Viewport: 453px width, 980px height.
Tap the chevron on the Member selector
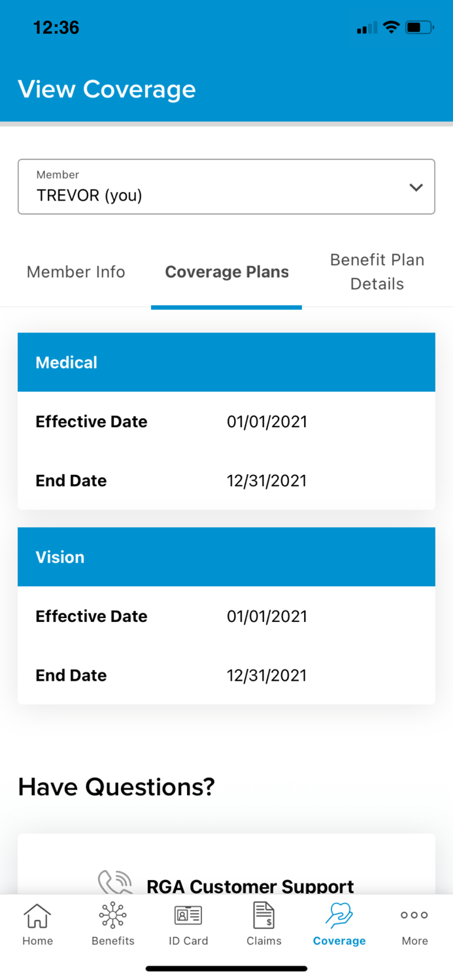point(415,187)
